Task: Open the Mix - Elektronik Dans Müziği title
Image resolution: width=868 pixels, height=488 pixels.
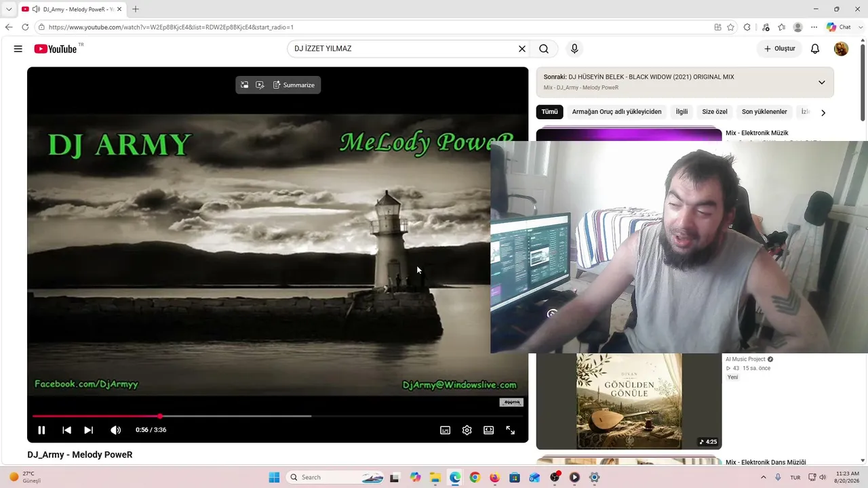Action: 766,462
